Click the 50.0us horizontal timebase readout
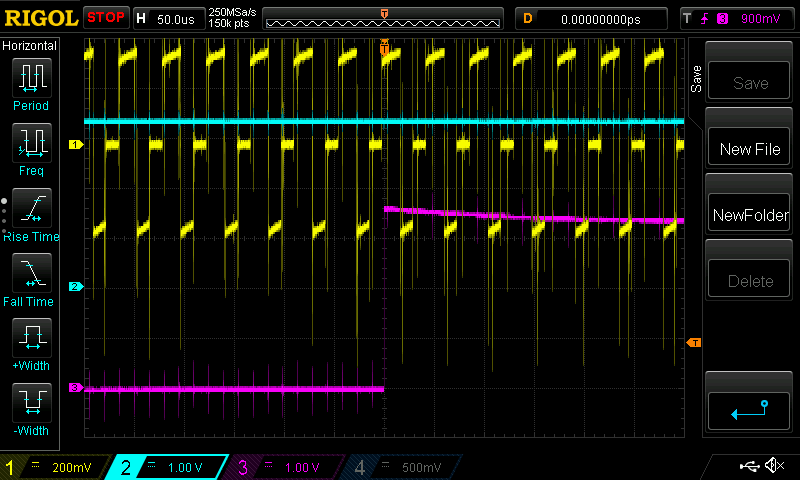This screenshot has height=480, width=800. pos(176,19)
